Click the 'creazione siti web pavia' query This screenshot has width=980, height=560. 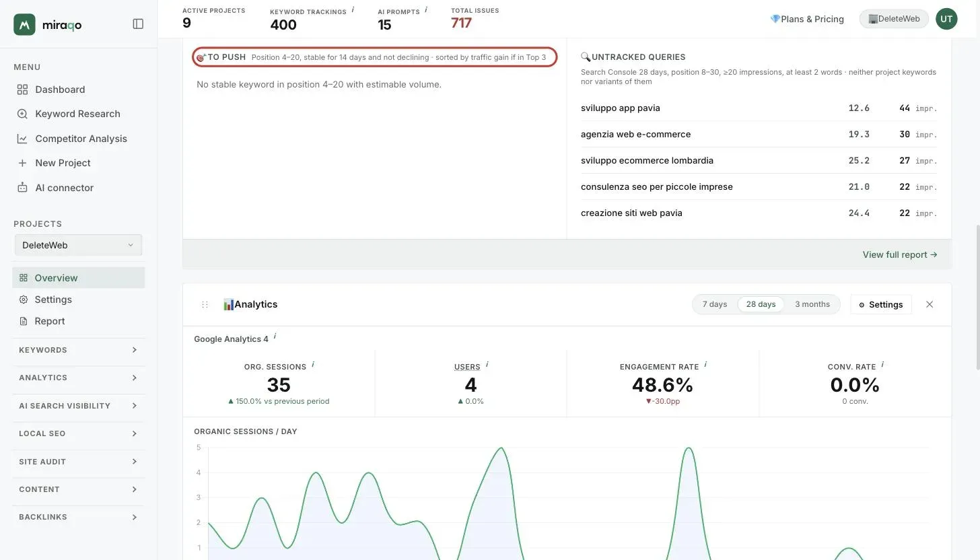631,213
